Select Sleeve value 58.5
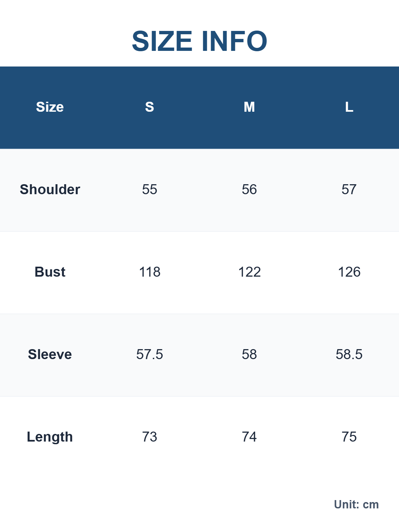The width and height of the screenshot is (399, 532). pos(349,354)
